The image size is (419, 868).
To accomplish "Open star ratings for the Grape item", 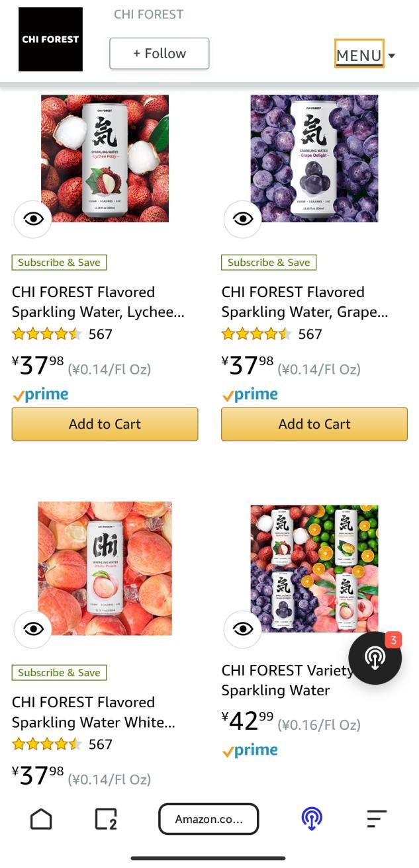I will coord(256,334).
